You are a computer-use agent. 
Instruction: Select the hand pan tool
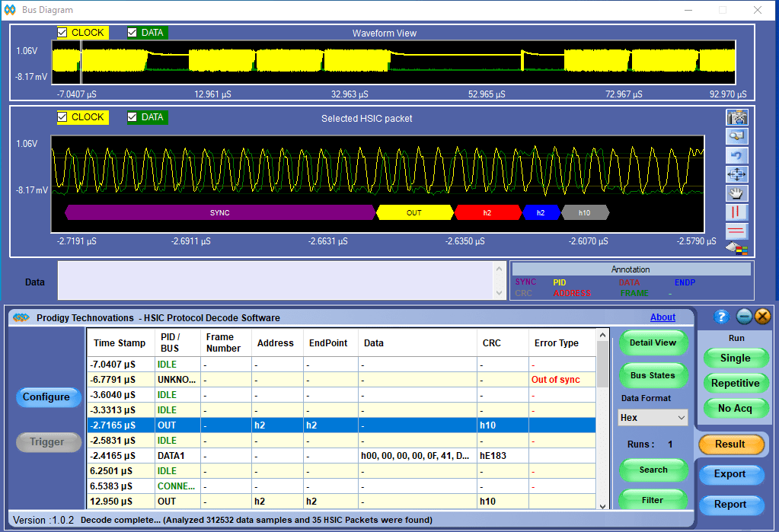[x=737, y=193]
